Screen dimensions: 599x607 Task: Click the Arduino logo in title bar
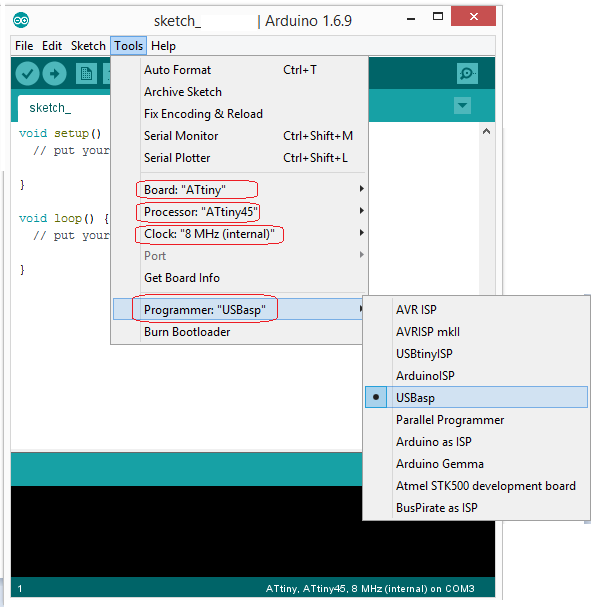[x=21, y=20]
